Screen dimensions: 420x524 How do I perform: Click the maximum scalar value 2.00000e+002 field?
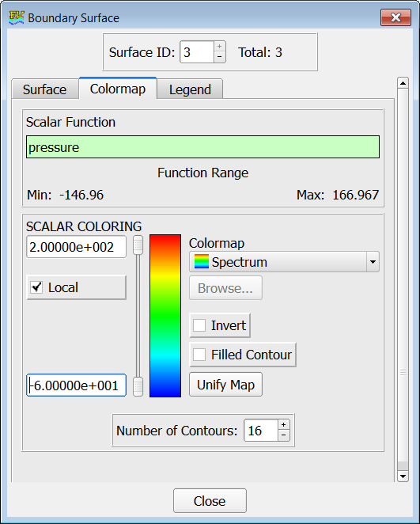[77, 247]
